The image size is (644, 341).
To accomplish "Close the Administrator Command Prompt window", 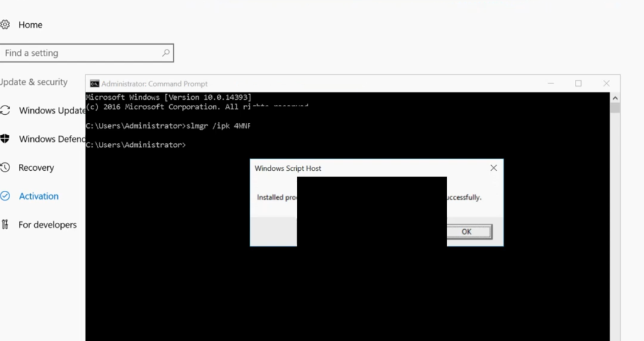I will (606, 84).
